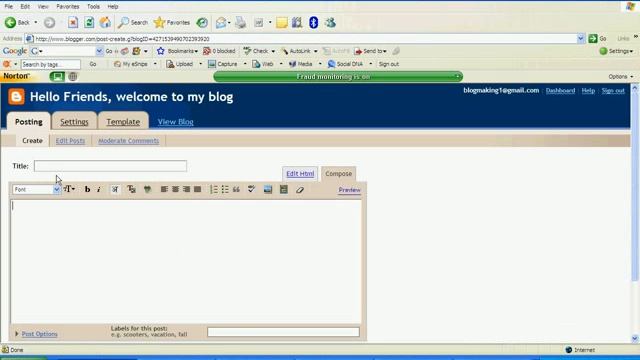
Task: Refresh the current page
Action: point(89,22)
